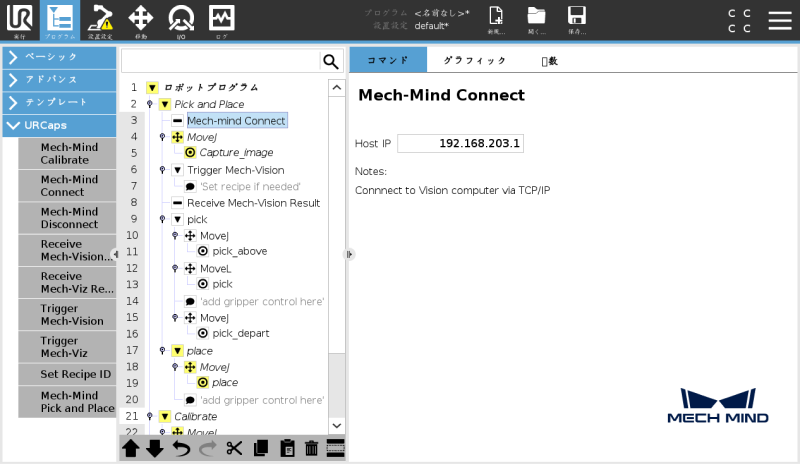Collapse the Robot Program root node
This screenshot has width=800, height=464.
(152, 88)
